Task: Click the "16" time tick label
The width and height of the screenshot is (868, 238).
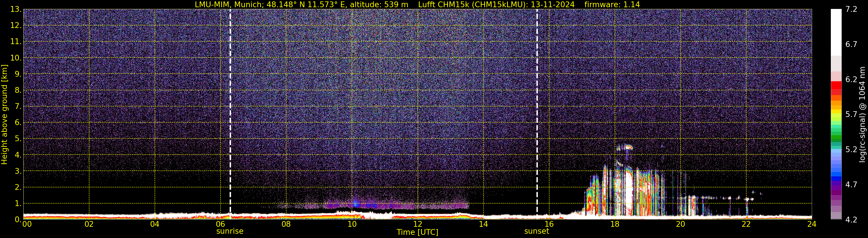Action: pos(549,224)
